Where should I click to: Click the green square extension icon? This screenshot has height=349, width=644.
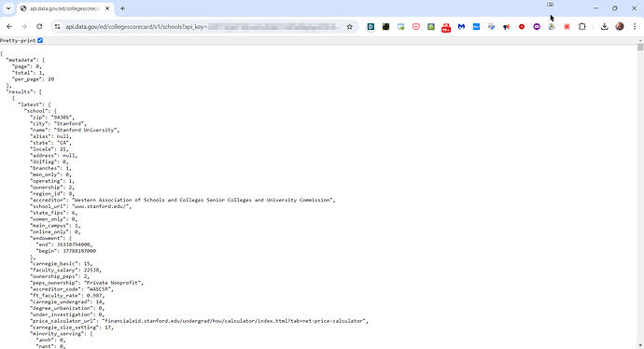tap(431, 27)
